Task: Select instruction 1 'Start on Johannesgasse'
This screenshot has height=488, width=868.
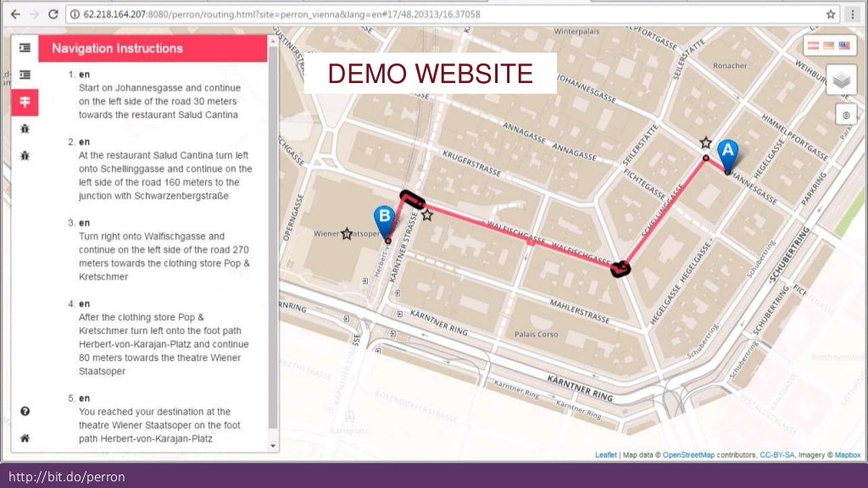Action: coord(159,95)
